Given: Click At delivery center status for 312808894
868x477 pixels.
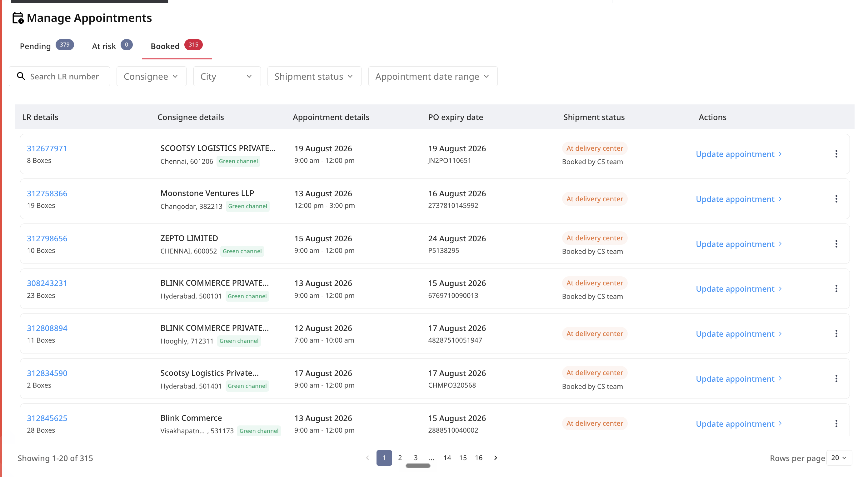Looking at the screenshot, I should pyautogui.click(x=594, y=334).
